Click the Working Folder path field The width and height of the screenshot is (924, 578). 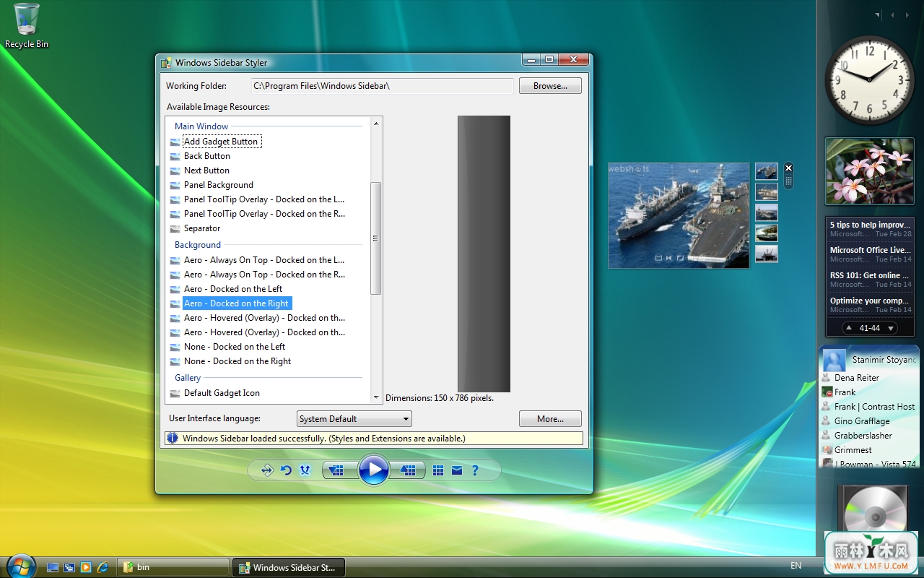383,85
